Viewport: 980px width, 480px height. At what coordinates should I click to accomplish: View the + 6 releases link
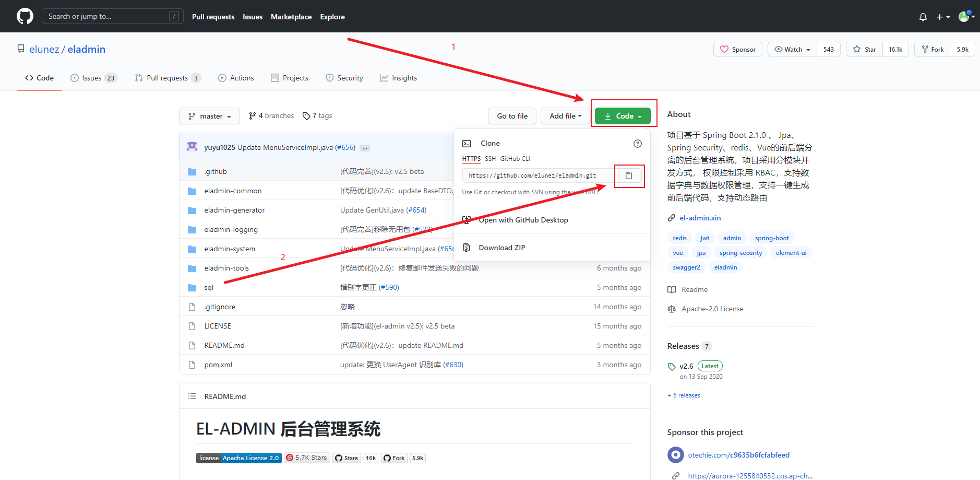(684, 395)
